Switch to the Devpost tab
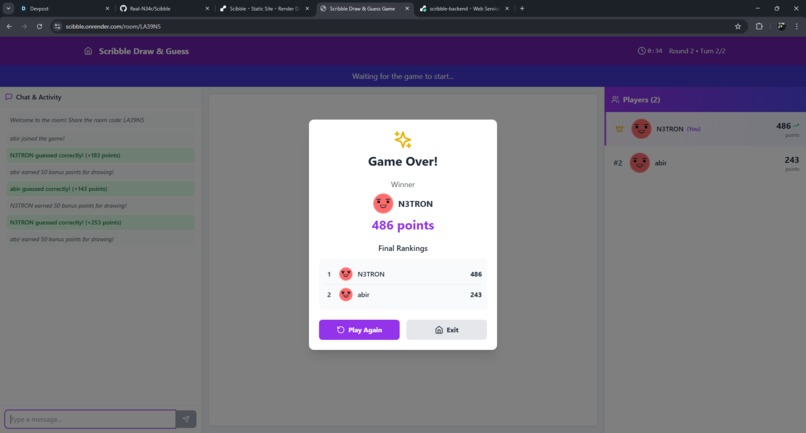This screenshot has width=806, height=433. pyautogui.click(x=64, y=9)
